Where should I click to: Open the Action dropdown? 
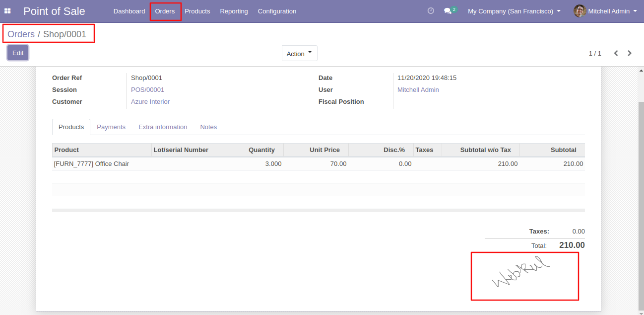pyautogui.click(x=299, y=54)
